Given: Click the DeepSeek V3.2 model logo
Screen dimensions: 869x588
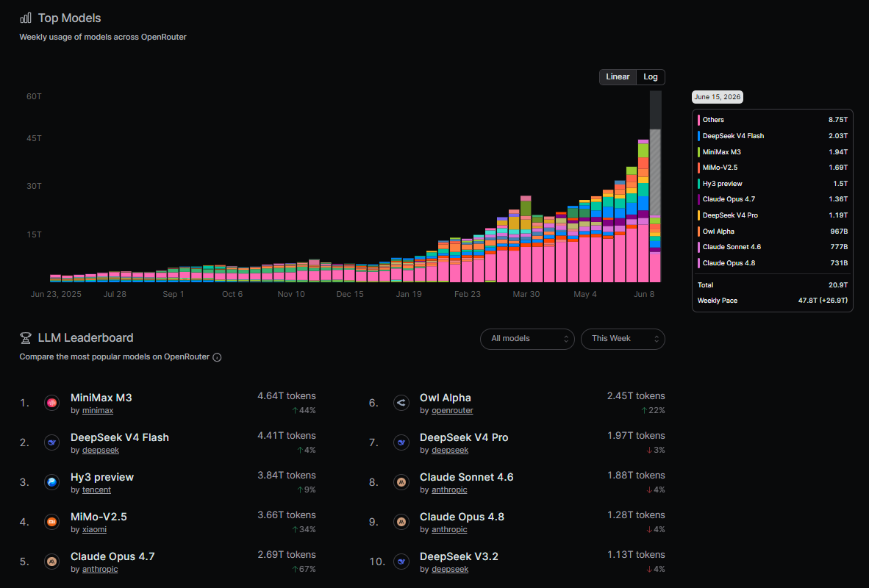Looking at the screenshot, I should pyautogui.click(x=401, y=562).
